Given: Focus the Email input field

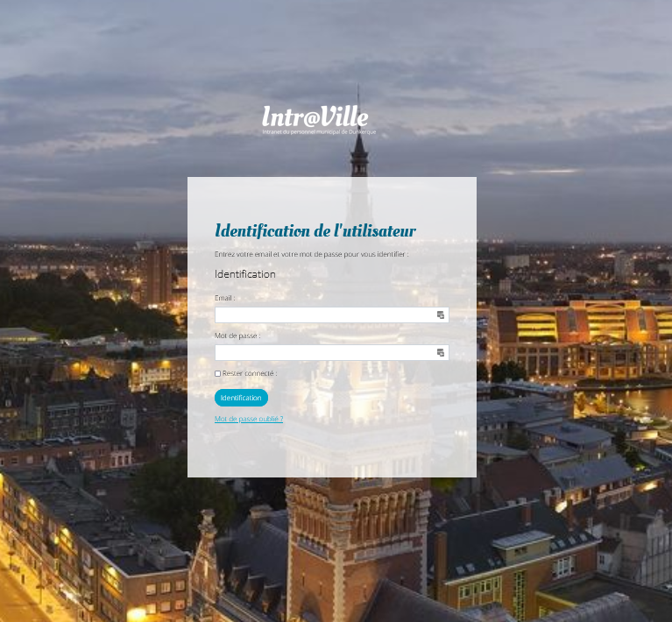Looking at the screenshot, I should click(x=331, y=315).
